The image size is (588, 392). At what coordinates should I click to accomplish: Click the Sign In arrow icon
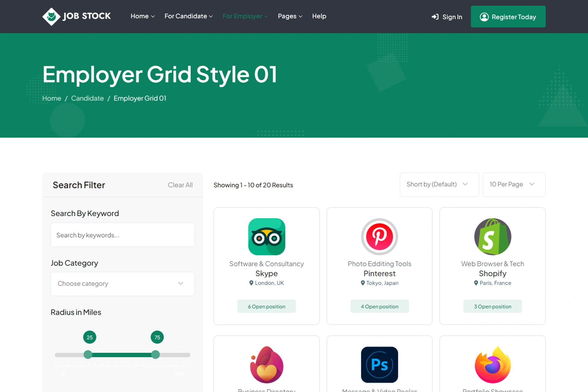(435, 17)
